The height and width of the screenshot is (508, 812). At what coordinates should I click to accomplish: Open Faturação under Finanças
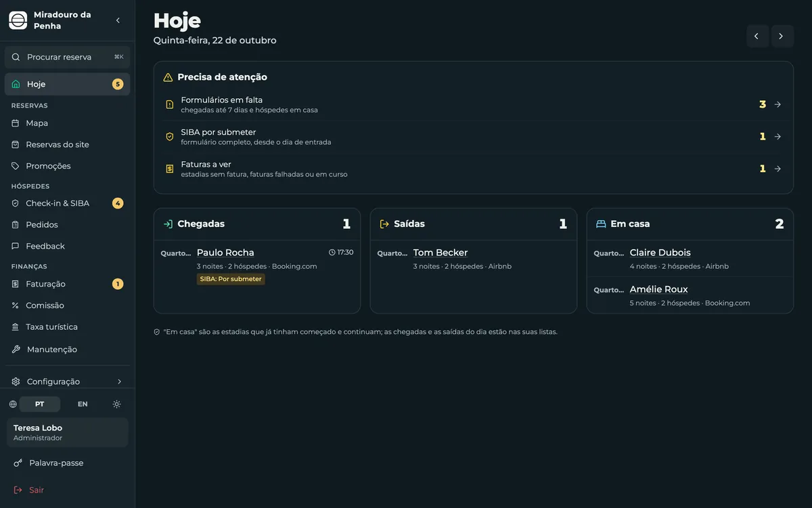pos(68,284)
